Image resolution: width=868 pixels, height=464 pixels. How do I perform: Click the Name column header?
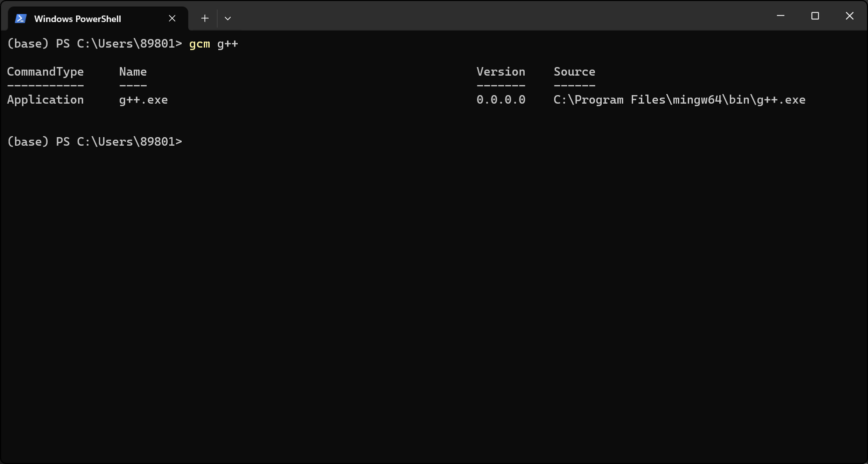point(133,72)
